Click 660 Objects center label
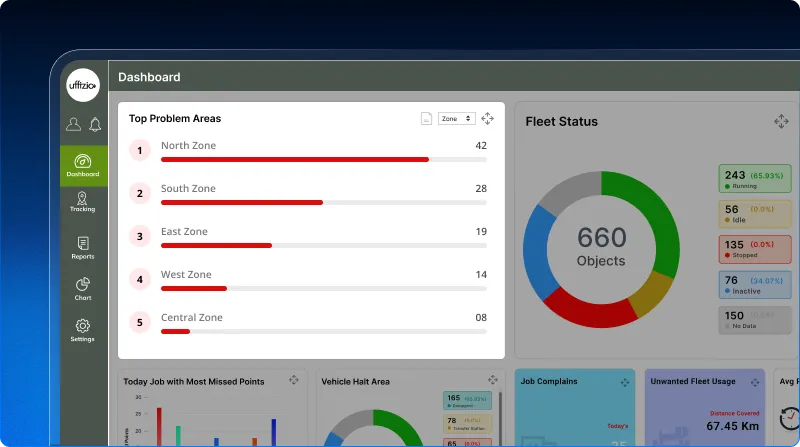 (x=602, y=246)
